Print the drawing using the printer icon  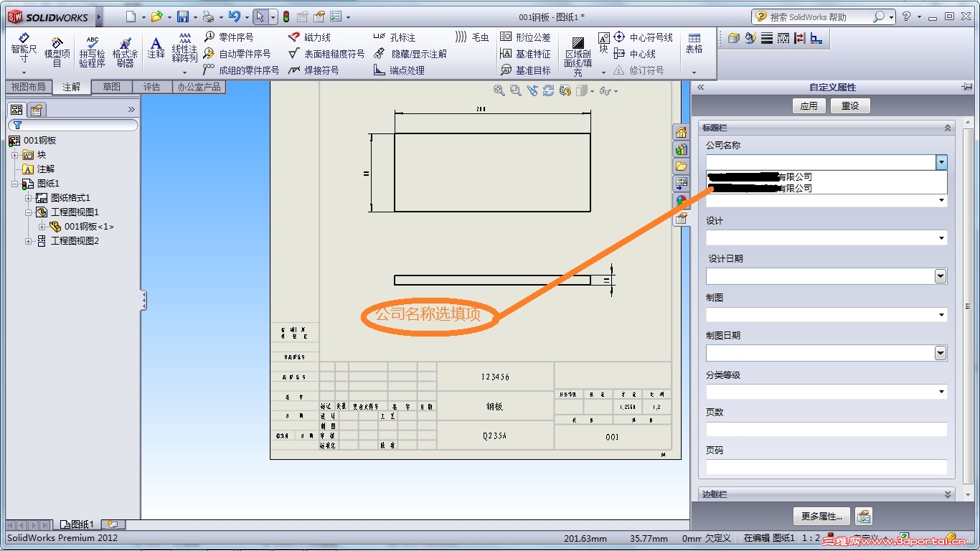point(208,17)
